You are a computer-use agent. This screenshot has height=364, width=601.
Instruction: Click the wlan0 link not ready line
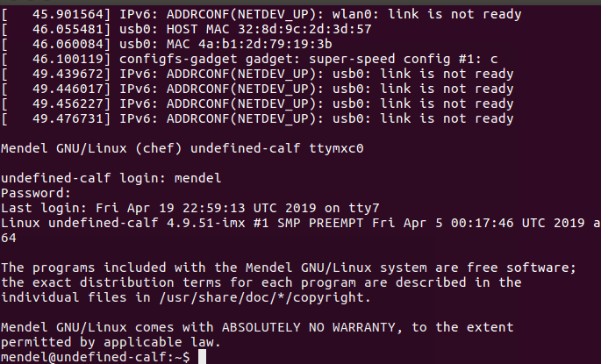[261, 15]
